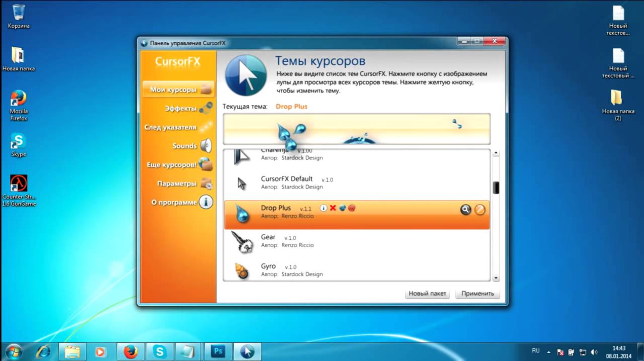
Task: Click red X delete icon for Drop Plus
Action: tap(333, 208)
